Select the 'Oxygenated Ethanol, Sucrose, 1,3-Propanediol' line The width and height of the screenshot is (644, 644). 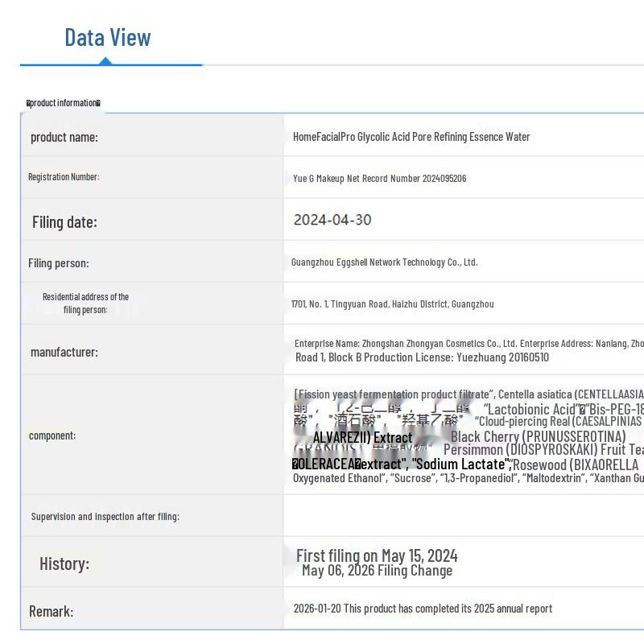[469, 478]
